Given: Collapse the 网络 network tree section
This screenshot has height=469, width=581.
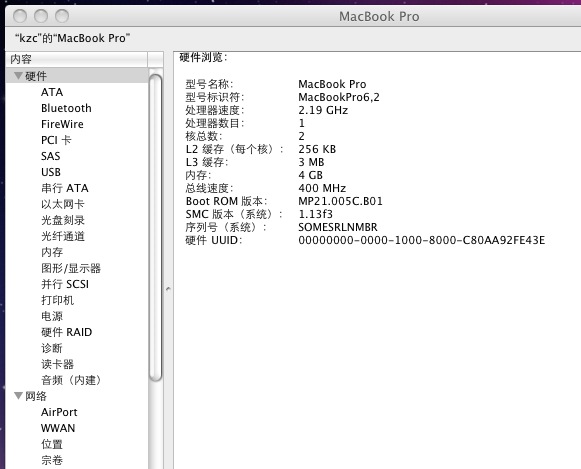Looking at the screenshot, I should [x=18, y=396].
